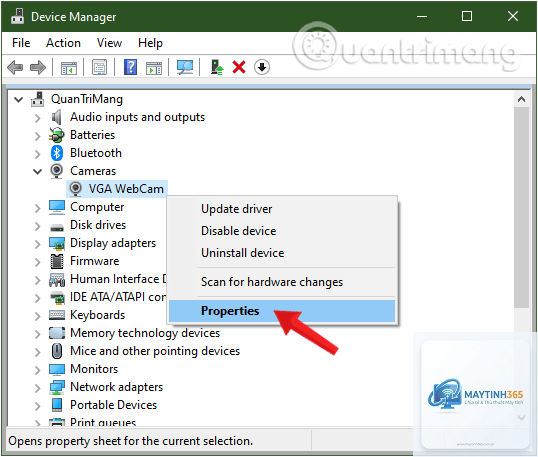Click the Update device driver toolbar icon
Viewport: 538px width, 457px height.
coord(217,67)
